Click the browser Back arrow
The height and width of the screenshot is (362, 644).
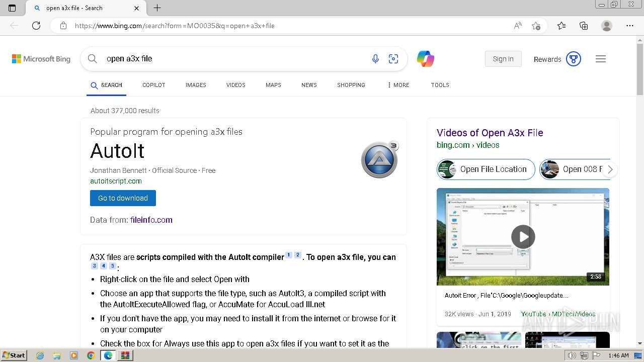click(14, 26)
